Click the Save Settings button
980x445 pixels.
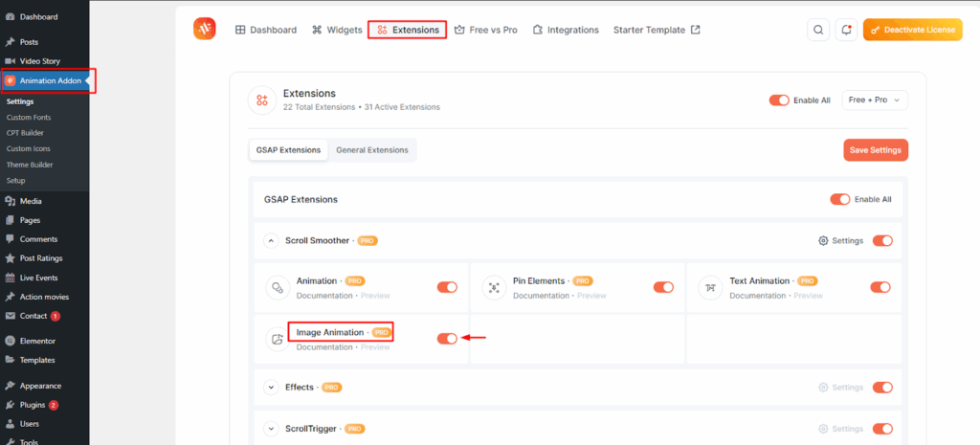tap(876, 150)
